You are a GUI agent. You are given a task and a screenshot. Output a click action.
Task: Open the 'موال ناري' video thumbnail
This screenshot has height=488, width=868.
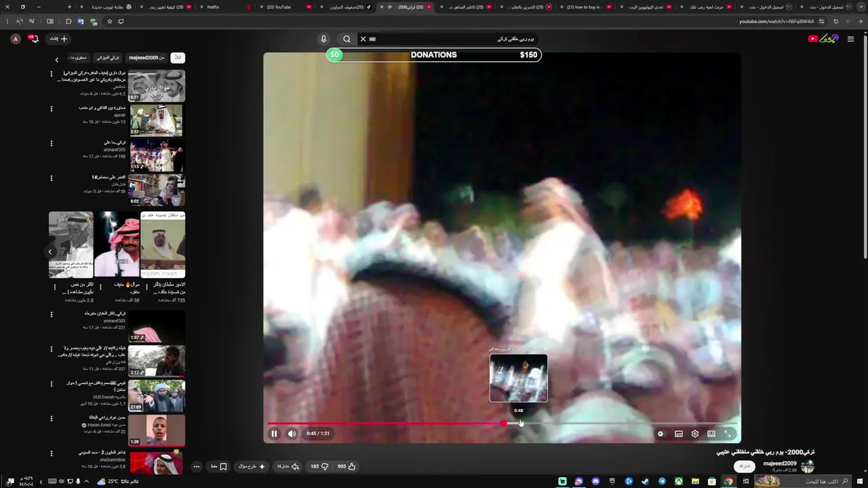click(x=156, y=86)
